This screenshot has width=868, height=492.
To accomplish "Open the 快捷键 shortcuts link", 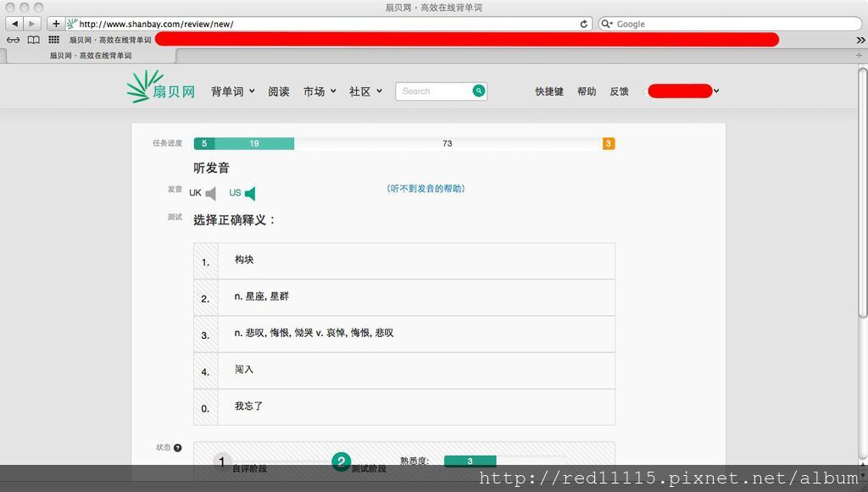I will tap(549, 91).
